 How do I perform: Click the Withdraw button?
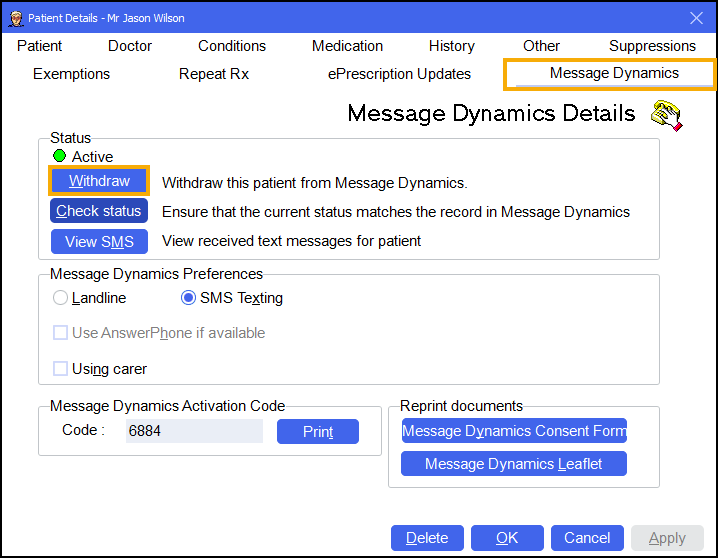click(99, 181)
